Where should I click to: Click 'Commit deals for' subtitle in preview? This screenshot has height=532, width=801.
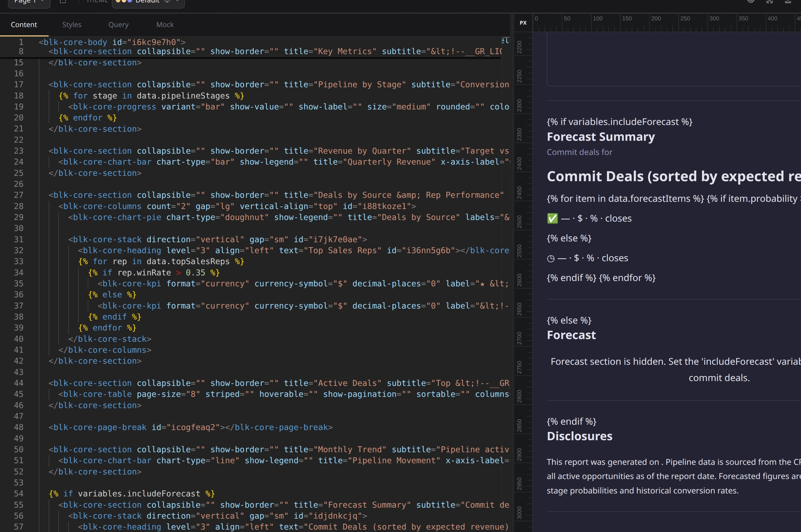coord(579,152)
